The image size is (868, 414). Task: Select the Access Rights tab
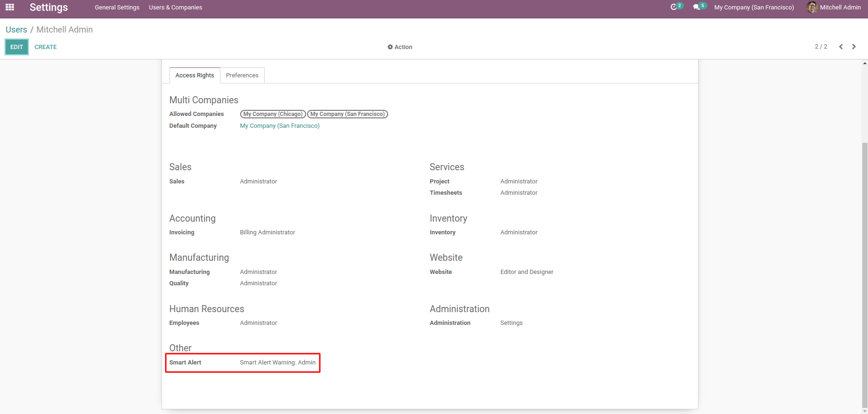[x=195, y=75]
